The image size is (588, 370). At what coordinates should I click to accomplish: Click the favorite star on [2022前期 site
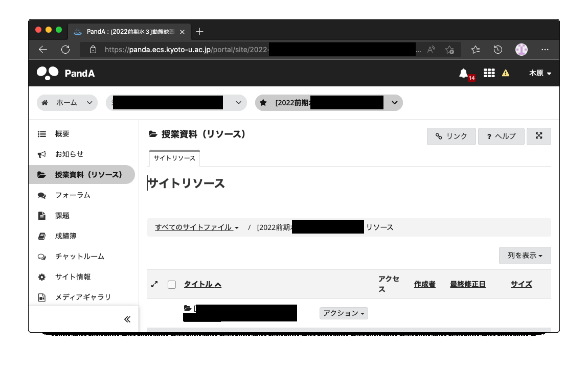click(263, 103)
